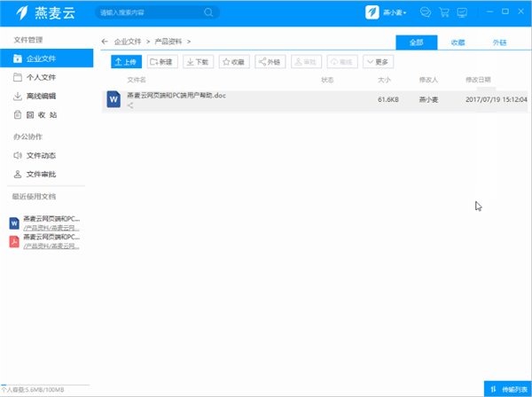Open the shopping cart icon
Viewport: 532px width, 397px height.
pos(444,12)
